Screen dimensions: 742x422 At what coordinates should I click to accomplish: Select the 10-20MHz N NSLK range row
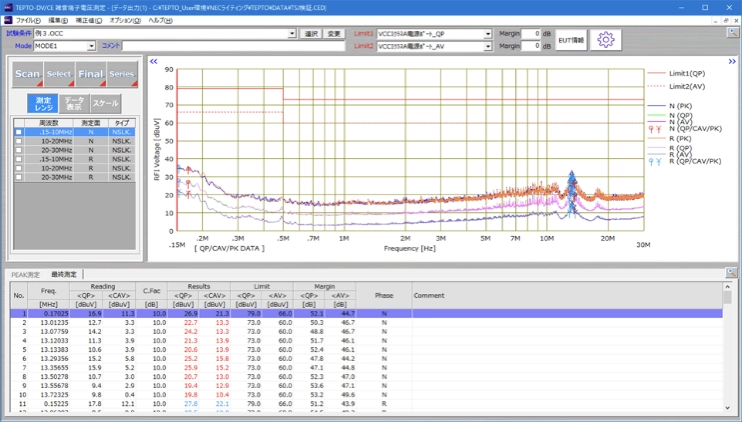pos(74,141)
